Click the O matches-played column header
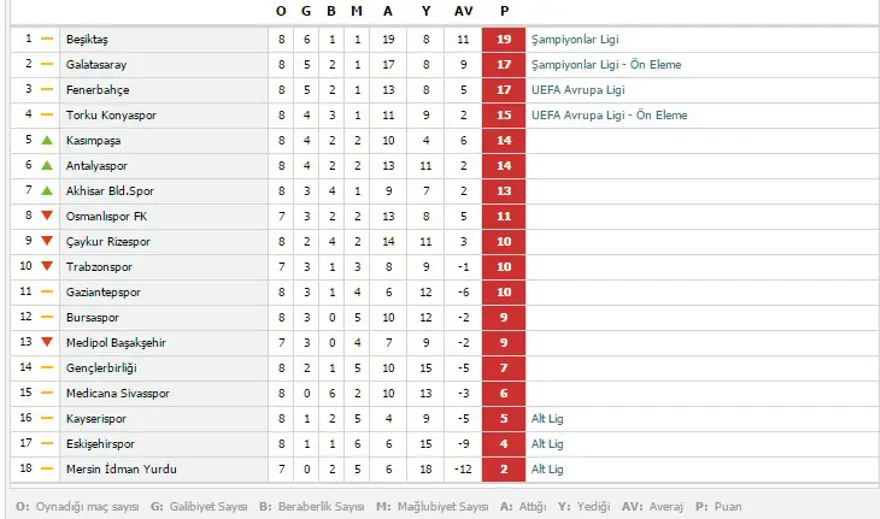Screen dimensions: 880x519 pyautogui.click(x=280, y=11)
